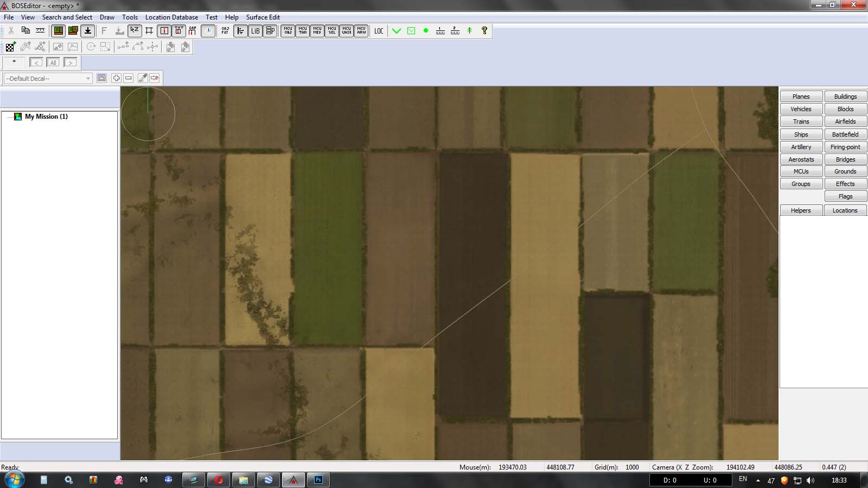Viewport: 868px width, 488px height.
Task: Click the LOC locations toolbar icon
Action: tap(379, 31)
